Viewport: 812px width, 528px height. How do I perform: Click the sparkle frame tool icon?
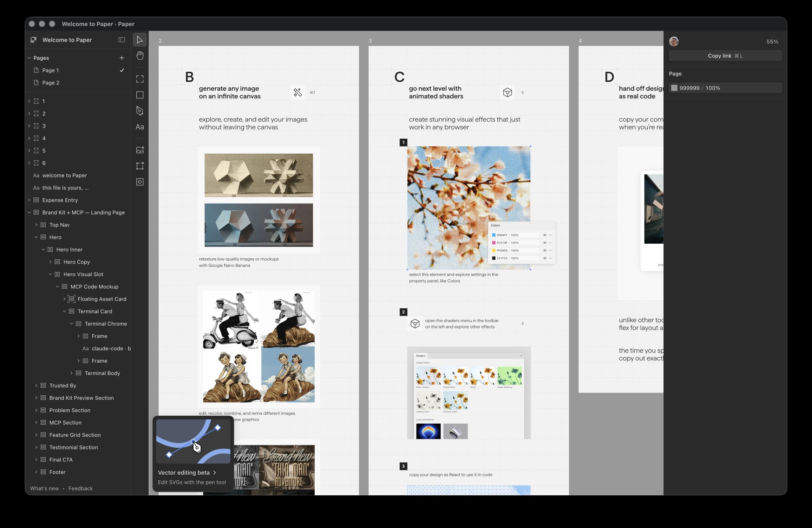[x=140, y=166]
